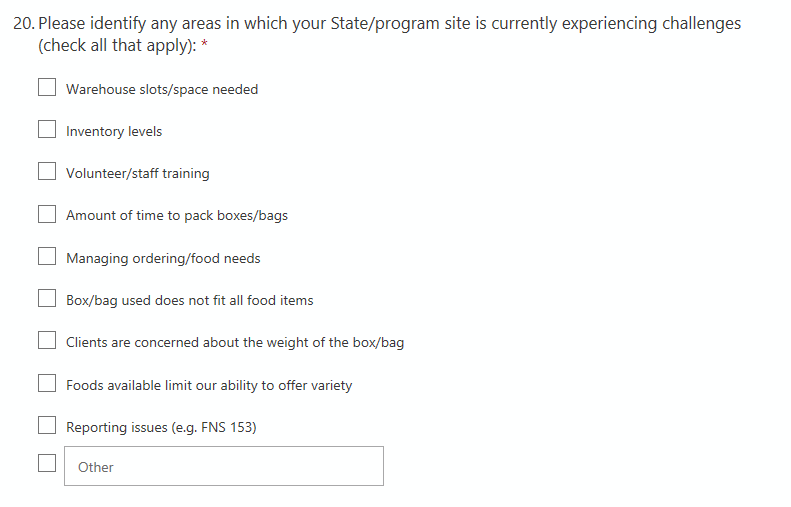Click the "Box/bag used does not fit" label
The image size is (791, 507).
tap(190, 300)
